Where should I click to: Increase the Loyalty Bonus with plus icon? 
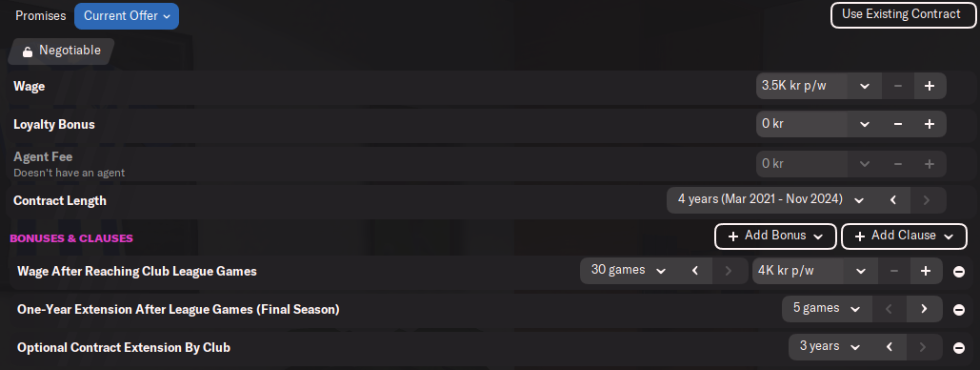click(930, 124)
